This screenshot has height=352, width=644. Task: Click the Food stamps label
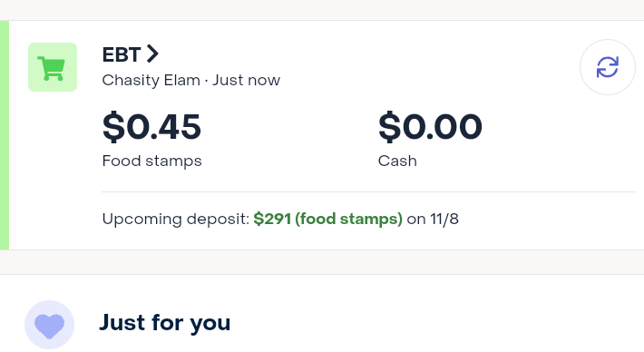[x=152, y=161]
